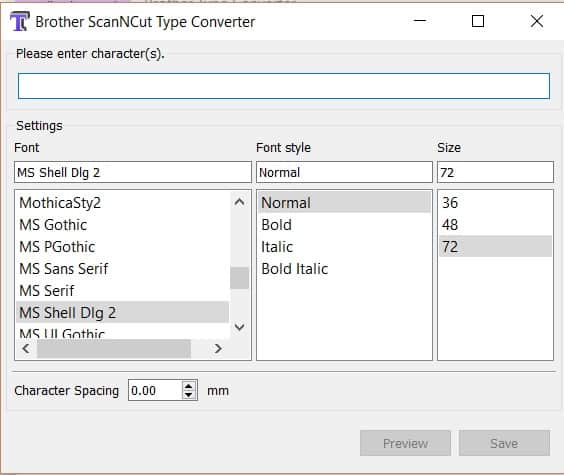
Task: Click font list vertical scrollbar thumb
Action: (x=240, y=278)
